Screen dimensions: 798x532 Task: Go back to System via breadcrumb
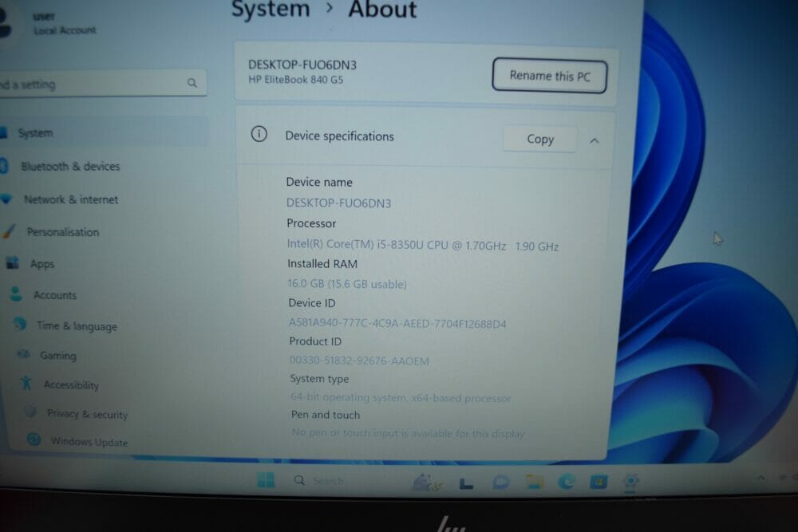point(271,9)
